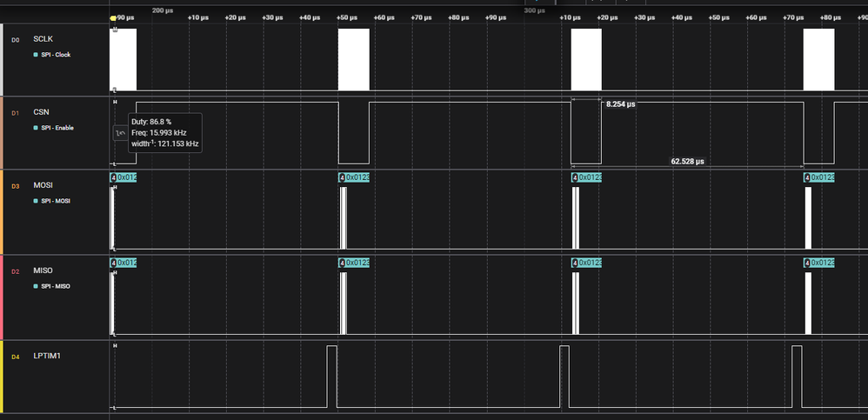Screen dimensions: 868x420
Task: Click the D0 channel number
Action: point(16,40)
